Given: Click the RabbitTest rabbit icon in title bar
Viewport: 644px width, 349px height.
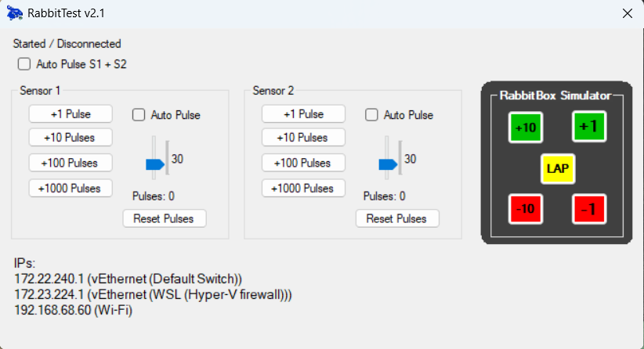Looking at the screenshot, I should (15, 13).
